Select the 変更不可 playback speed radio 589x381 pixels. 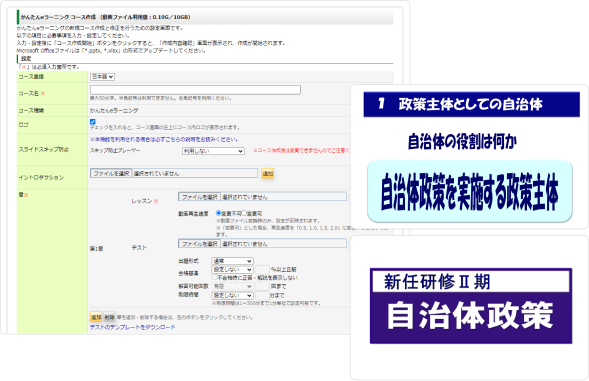point(218,213)
